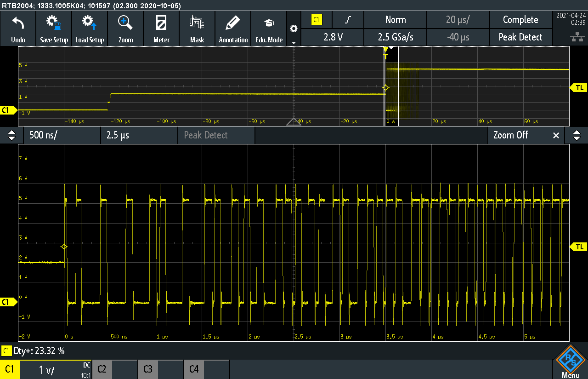Click Complete acquisition status button
The height and width of the screenshot is (379, 588).
(x=520, y=20)
